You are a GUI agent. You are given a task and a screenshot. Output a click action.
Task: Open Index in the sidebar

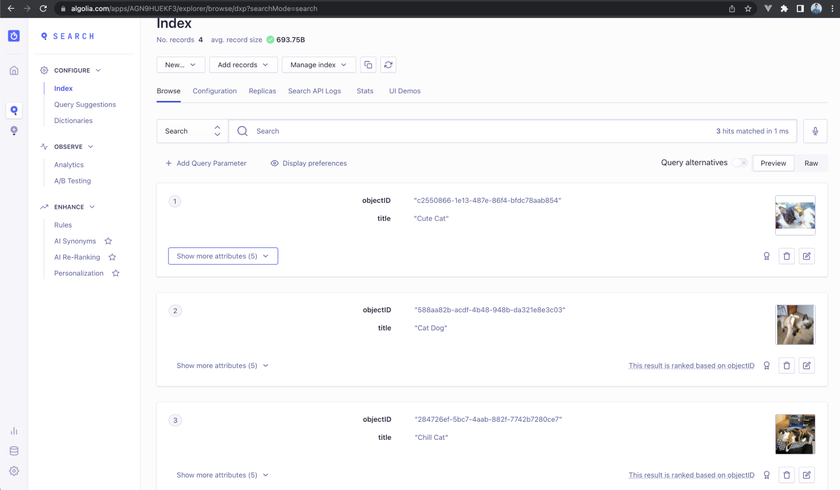click(63, 88)
